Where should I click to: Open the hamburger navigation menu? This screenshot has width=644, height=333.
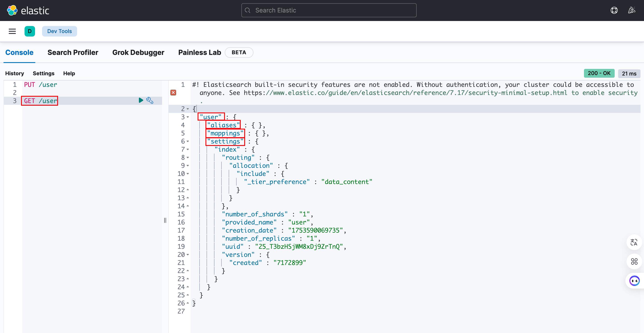point(12,31)
